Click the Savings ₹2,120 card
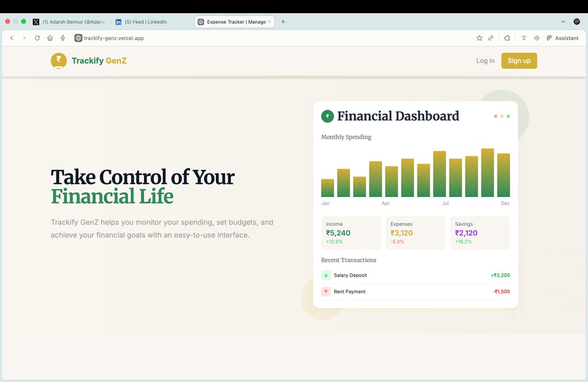The image size is (588, 382). [x=480, y=233]
